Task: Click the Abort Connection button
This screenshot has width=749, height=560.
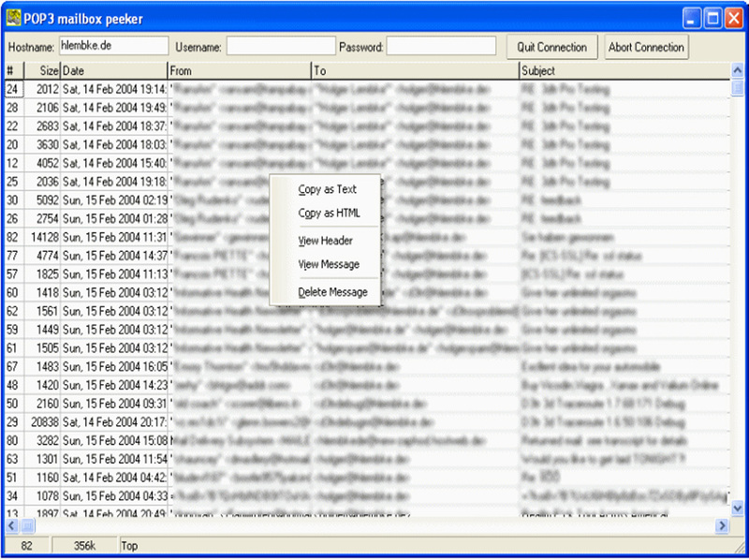Action: click(x=646, y=47)
